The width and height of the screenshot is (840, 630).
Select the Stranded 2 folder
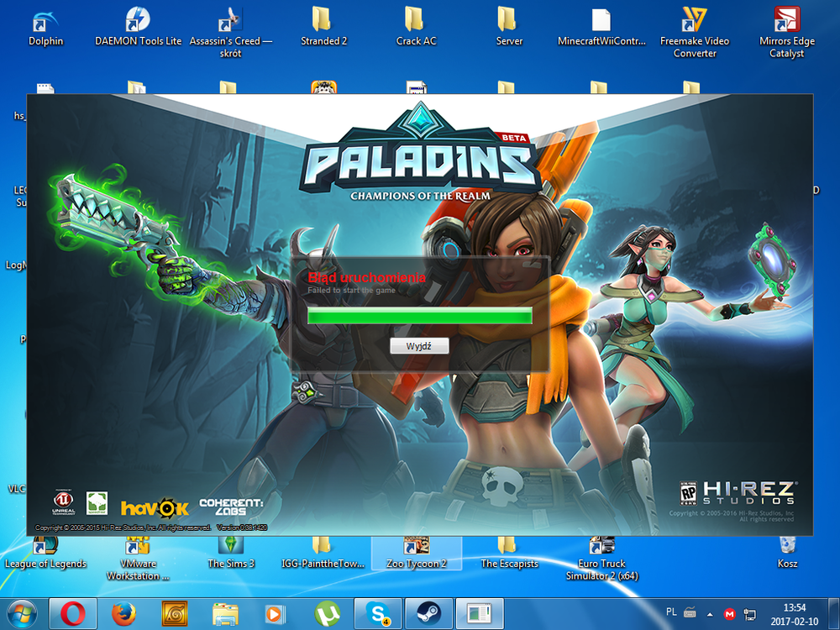[323, 27]
